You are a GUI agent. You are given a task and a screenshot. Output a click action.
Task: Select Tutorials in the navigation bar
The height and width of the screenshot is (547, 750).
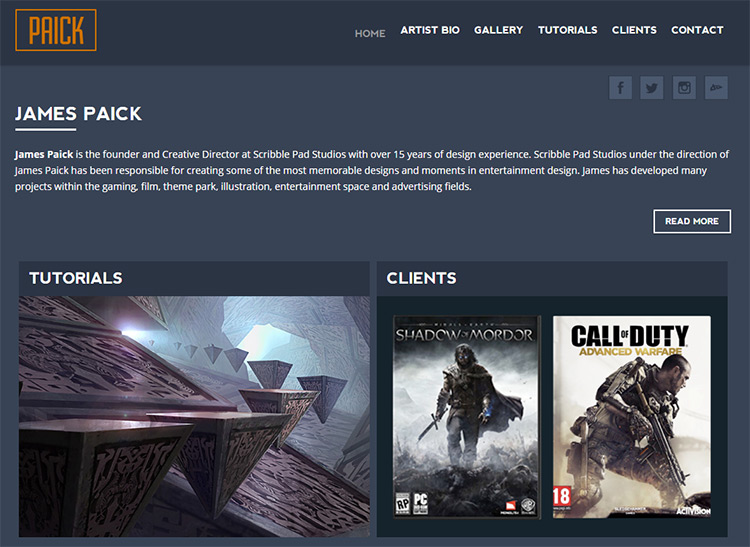pyautogui.click(x=568, y=30)
